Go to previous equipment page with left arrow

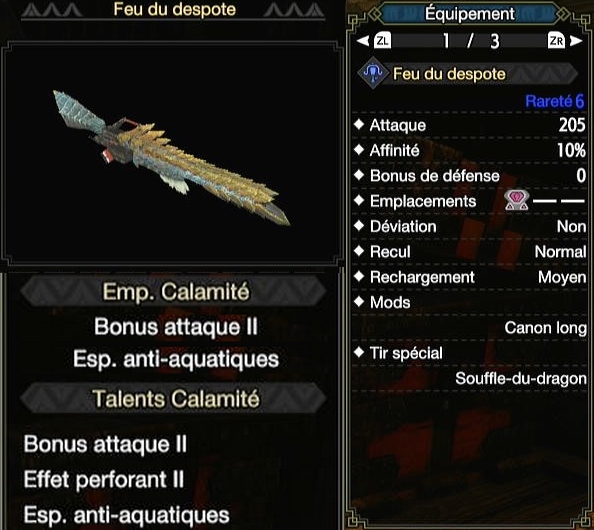tap(363, 41)
